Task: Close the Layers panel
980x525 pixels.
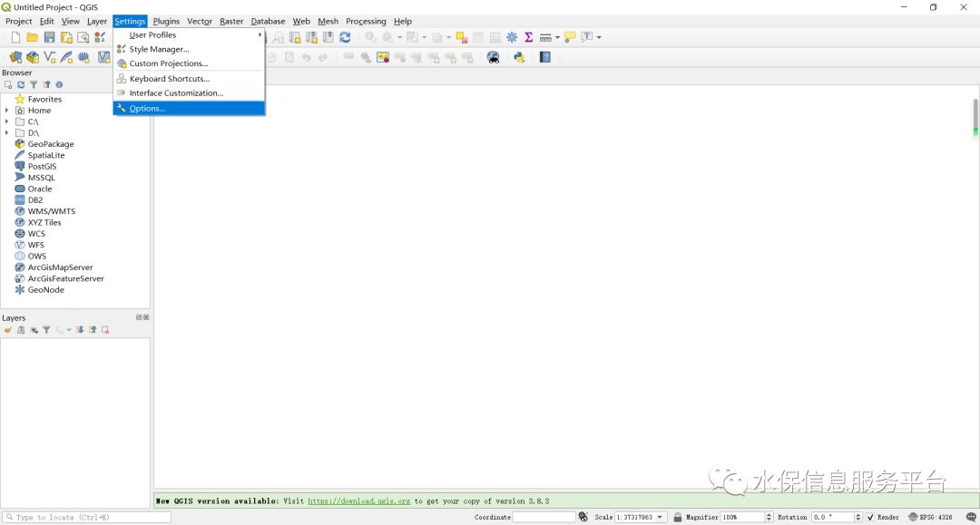Action: (146, 317)
